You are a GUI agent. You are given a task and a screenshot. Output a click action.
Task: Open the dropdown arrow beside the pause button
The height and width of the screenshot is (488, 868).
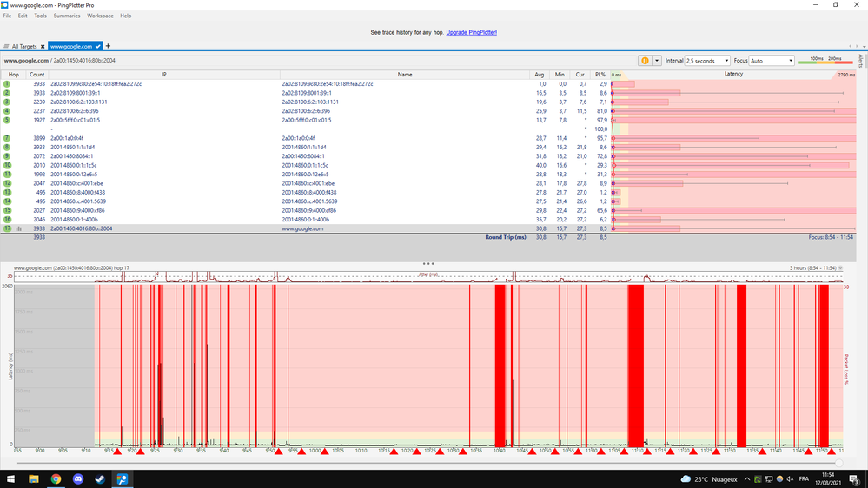pyautogui.click(x=657, y=60)
